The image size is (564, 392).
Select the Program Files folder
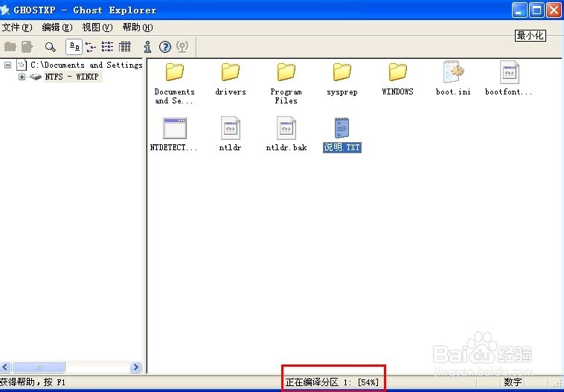click(286, 83)
